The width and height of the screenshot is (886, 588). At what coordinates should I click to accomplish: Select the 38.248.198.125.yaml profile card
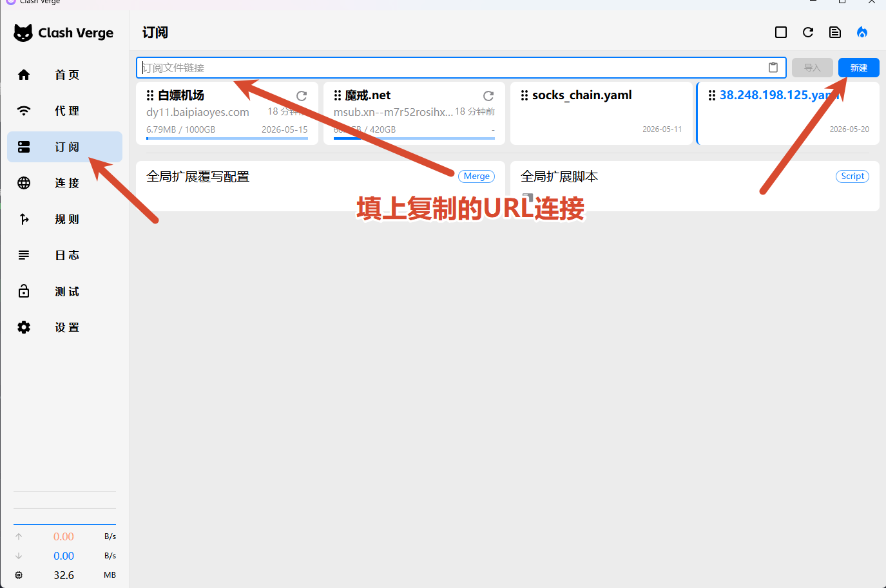point(789,113)
